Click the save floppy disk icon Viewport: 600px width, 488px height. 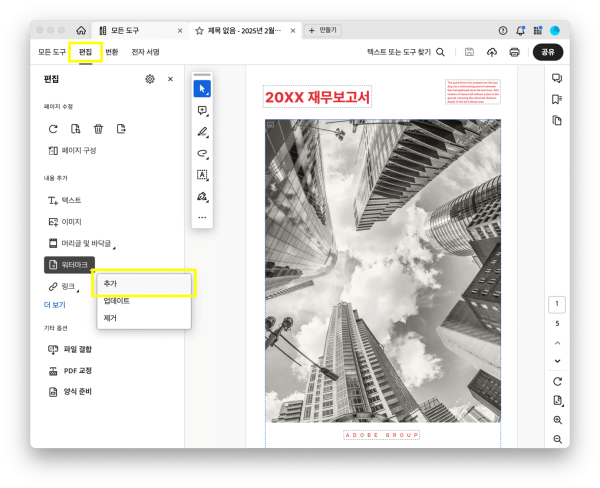[x=469, y=52]
